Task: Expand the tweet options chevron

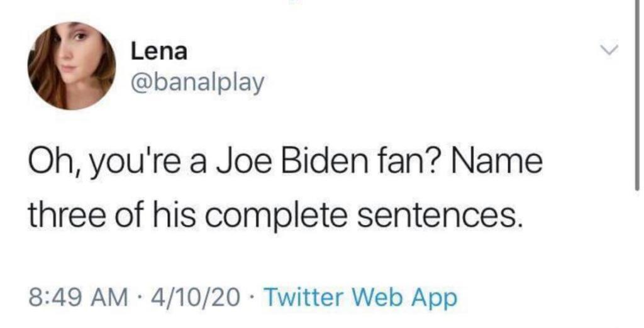Action: point(609,50)
